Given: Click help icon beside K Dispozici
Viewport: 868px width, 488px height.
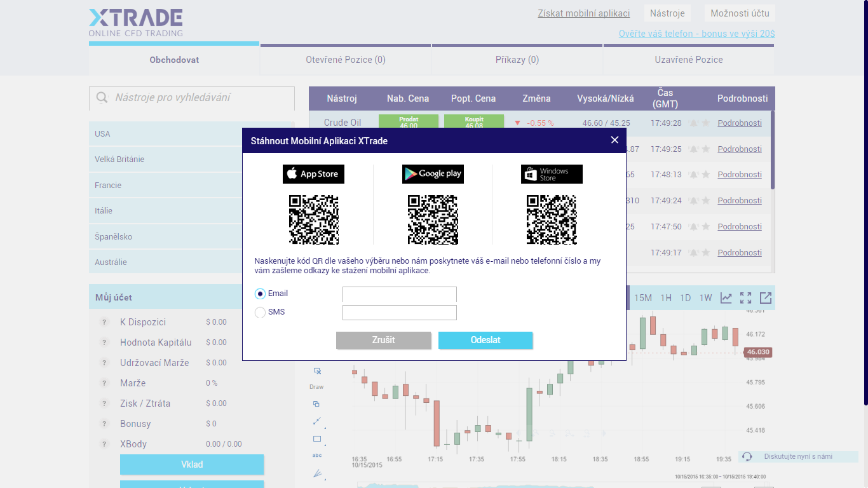Looking at the screenshot, I should point(105,322).
